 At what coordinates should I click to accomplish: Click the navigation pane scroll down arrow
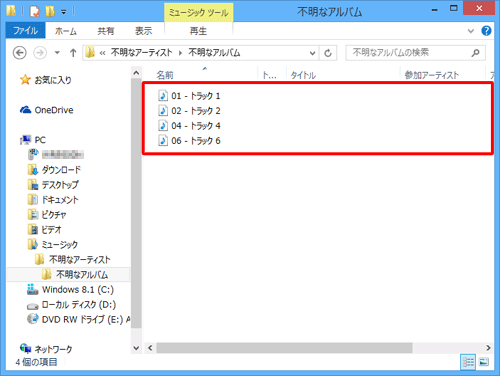coord(136,348)
